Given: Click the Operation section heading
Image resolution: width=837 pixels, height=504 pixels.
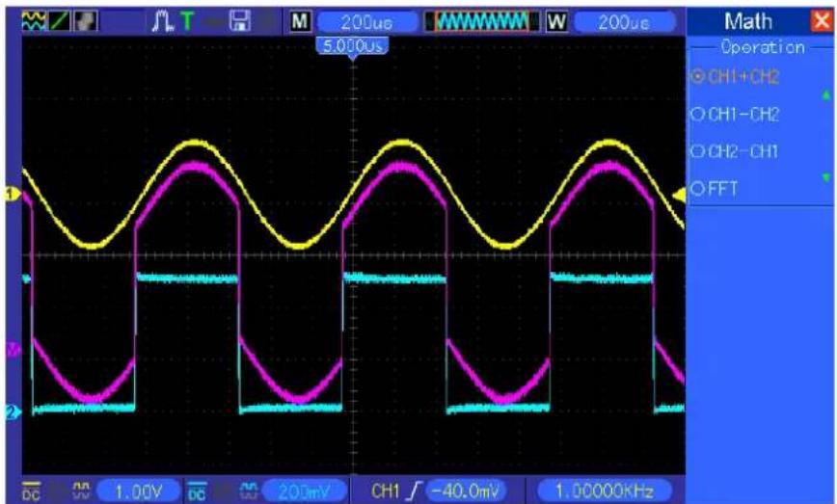Looking at the screenshot, I should [763, 47].
